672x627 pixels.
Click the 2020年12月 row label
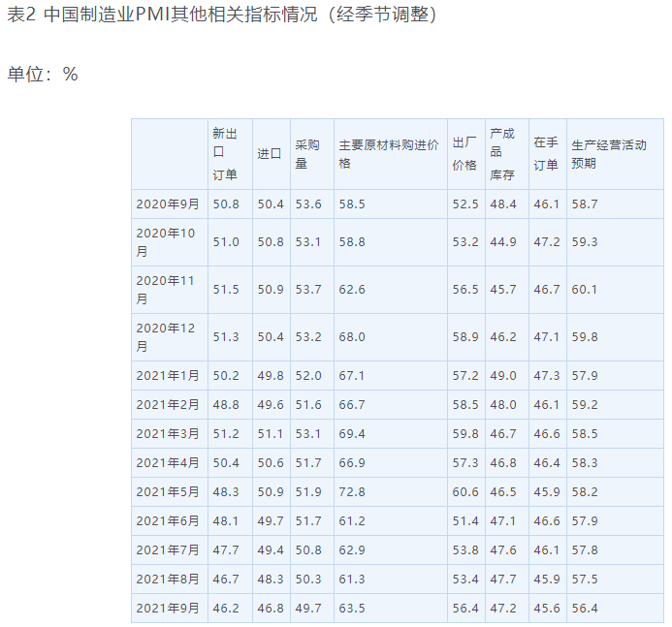[x=166, y=337]
